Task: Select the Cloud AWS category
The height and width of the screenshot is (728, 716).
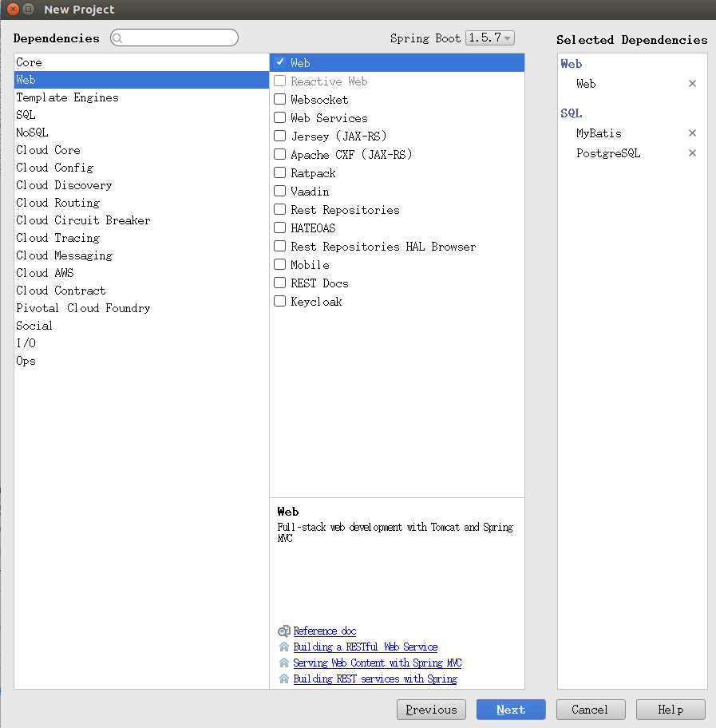Action: [141, 273]
